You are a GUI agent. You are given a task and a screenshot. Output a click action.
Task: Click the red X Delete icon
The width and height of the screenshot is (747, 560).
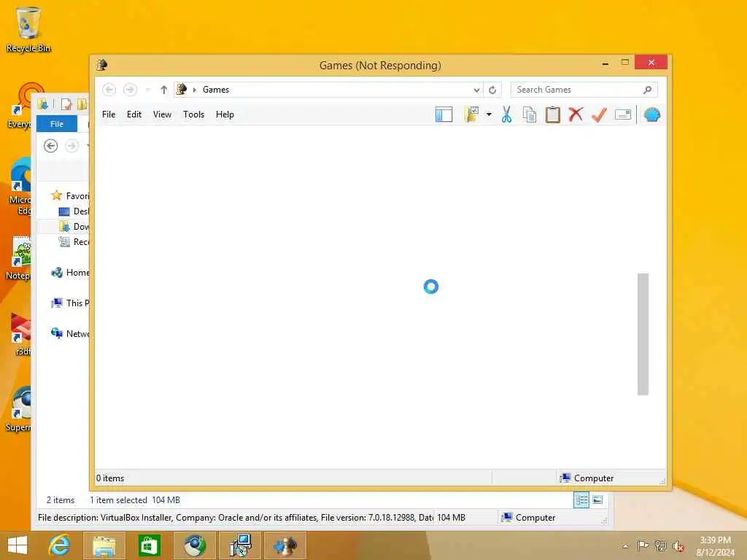pos(576,114)
